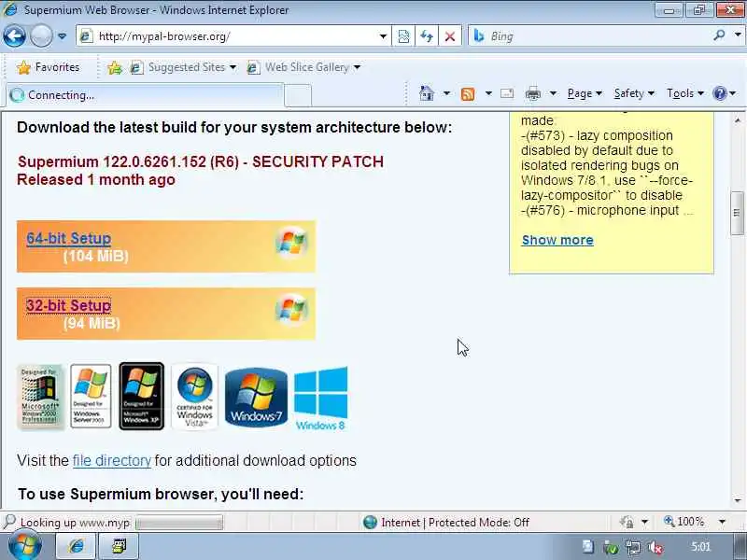Click the Forward navigation button
This screenshot has height=560, width=747.
point(41,36)
